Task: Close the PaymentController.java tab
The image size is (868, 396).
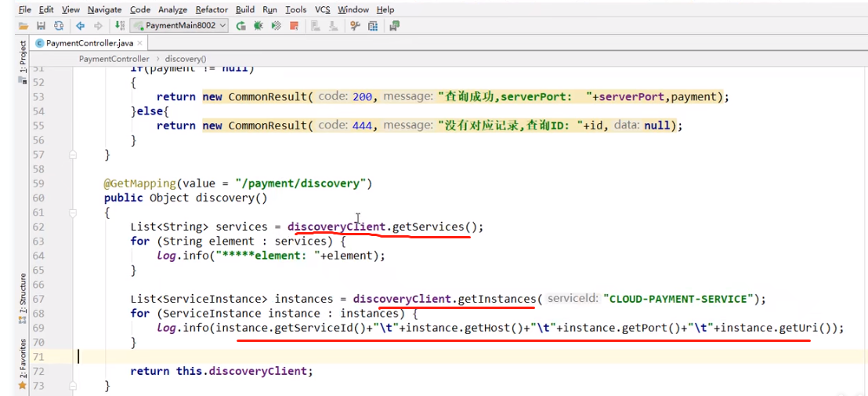Action: tap(139, 43)
